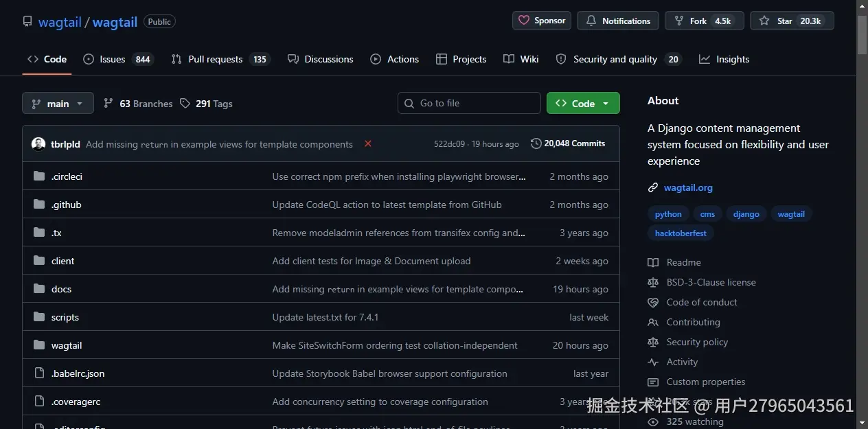Open the .tx folder
Screen dimensions: 868x429
click(56, 233)
